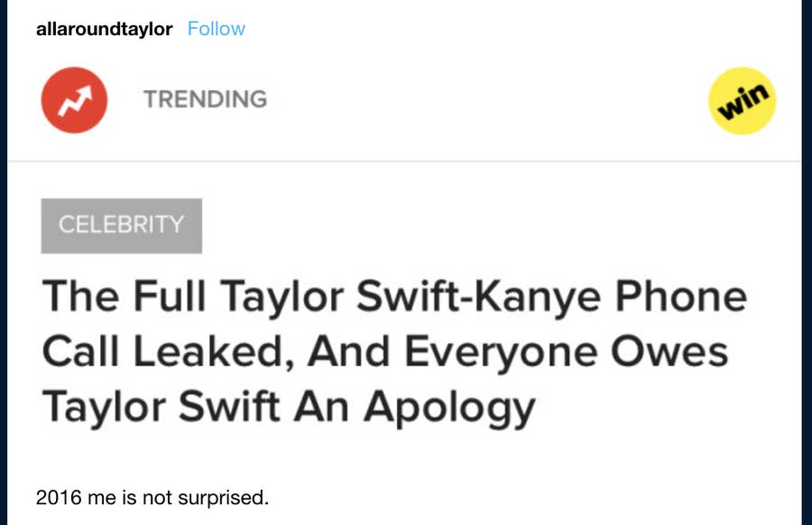Click the dark right page border
Image resolution: width=812 pixels, height=525 pixels.
click(x=807, y=271)
